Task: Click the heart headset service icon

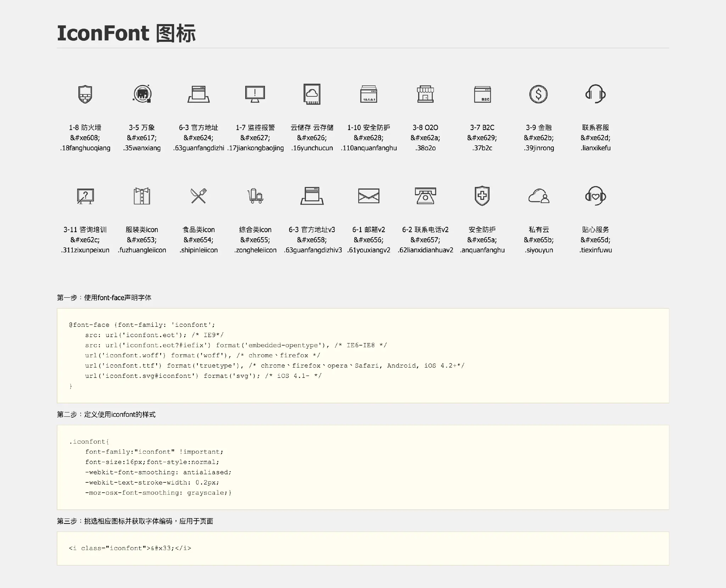Action: tap(595, 196)
